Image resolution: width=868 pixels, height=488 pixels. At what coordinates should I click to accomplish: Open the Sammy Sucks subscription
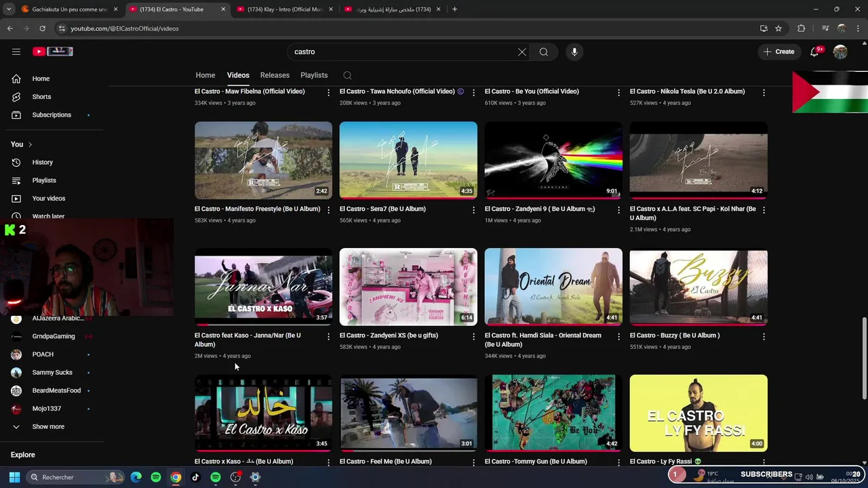[x=52, y=373]
